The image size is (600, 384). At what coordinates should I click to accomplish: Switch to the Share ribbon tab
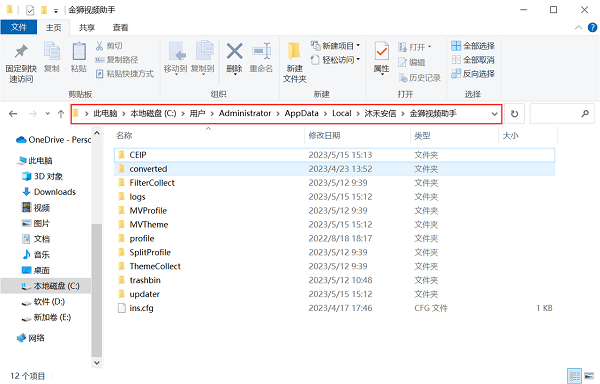pyautogui.click(x=87, y=28)
